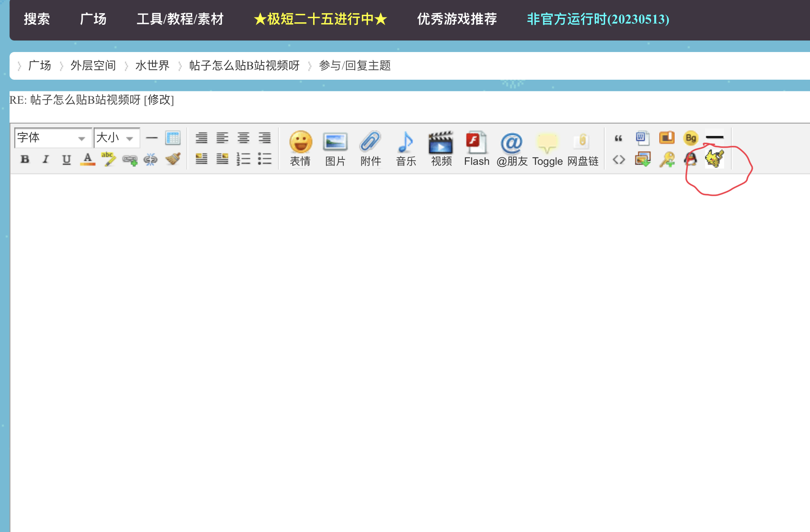810x532 pixels.
Task: Open 搜索 in the top navigation
Action: pyautogui.click(x=37, y=19)
